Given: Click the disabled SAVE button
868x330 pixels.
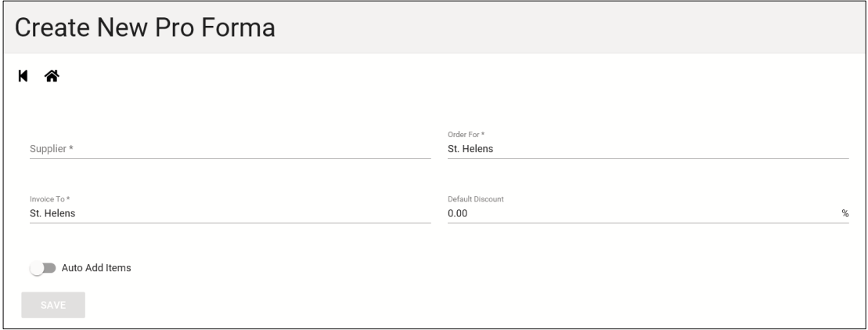Looking at the screenshot, I should pos(53,305).
